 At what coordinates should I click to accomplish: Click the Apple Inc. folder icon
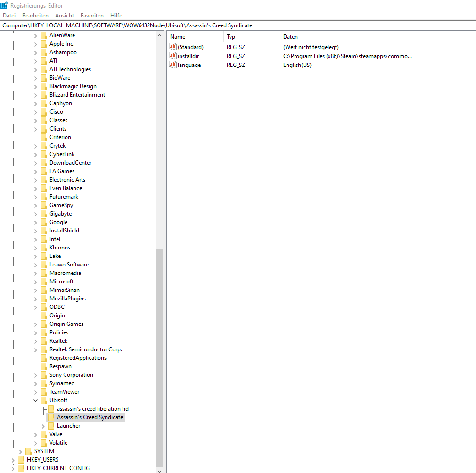(44, 44)
